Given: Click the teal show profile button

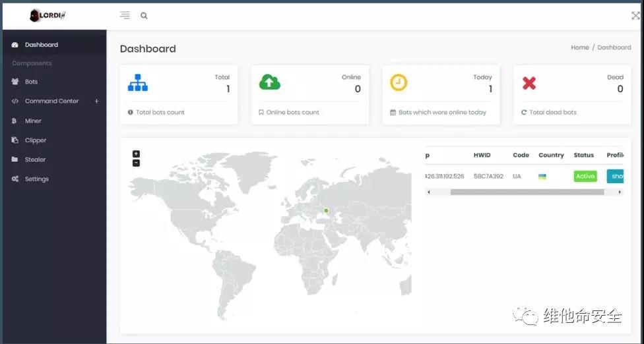Looking at the screenshot, I should point(616,176).
